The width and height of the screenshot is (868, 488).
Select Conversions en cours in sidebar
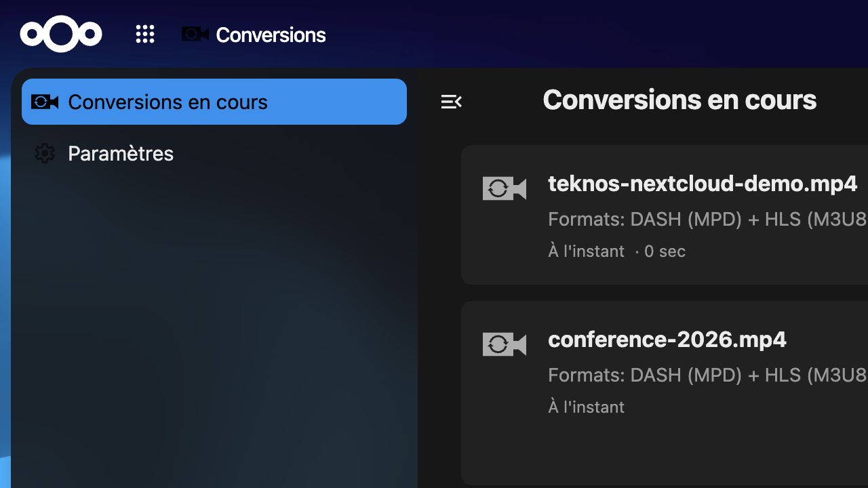(x=214, y=102)
